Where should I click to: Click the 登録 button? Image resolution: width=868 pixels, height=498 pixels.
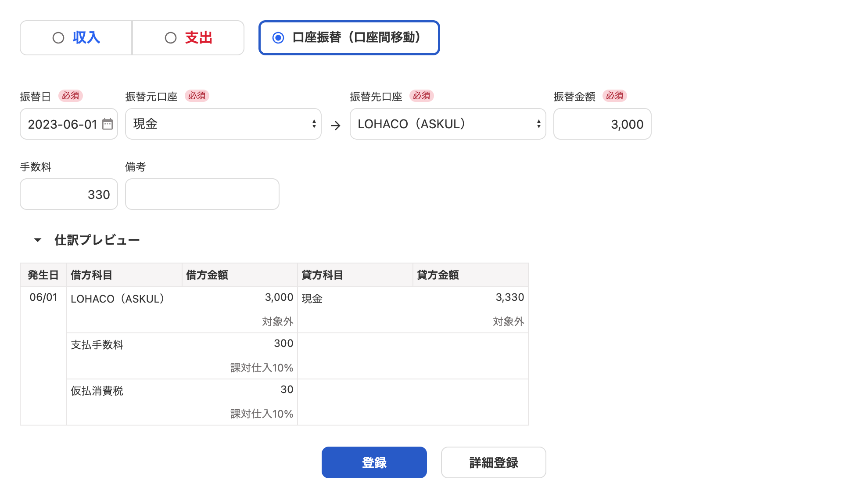[x=374, y=462]
